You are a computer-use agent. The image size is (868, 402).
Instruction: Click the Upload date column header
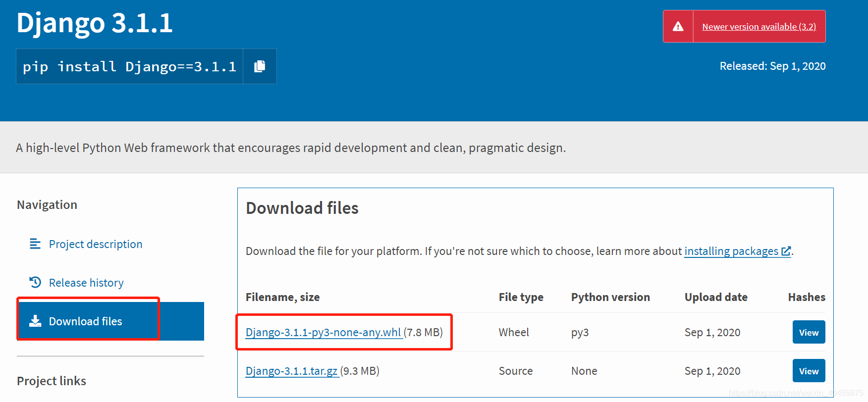pos(716,297)
